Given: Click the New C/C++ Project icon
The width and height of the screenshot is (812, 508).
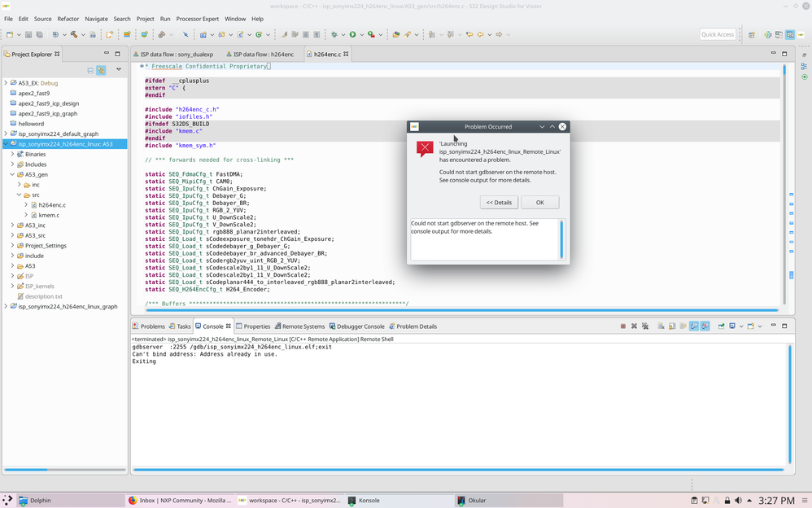Looking at the screenshot, I should click(203, 35).
